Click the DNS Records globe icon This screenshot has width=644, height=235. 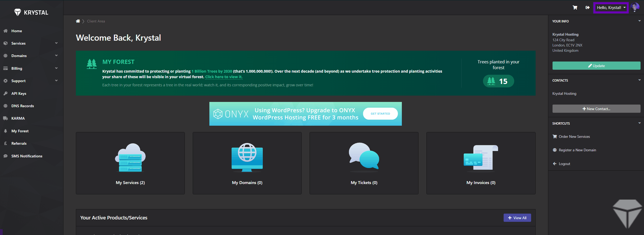pyautogui.click(x=6, y=106)
